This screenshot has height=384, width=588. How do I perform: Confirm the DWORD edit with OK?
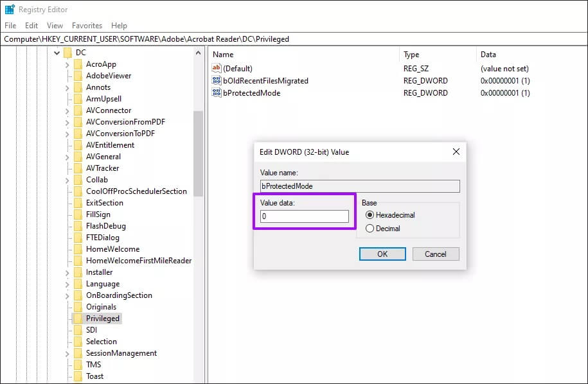(382, 254)
